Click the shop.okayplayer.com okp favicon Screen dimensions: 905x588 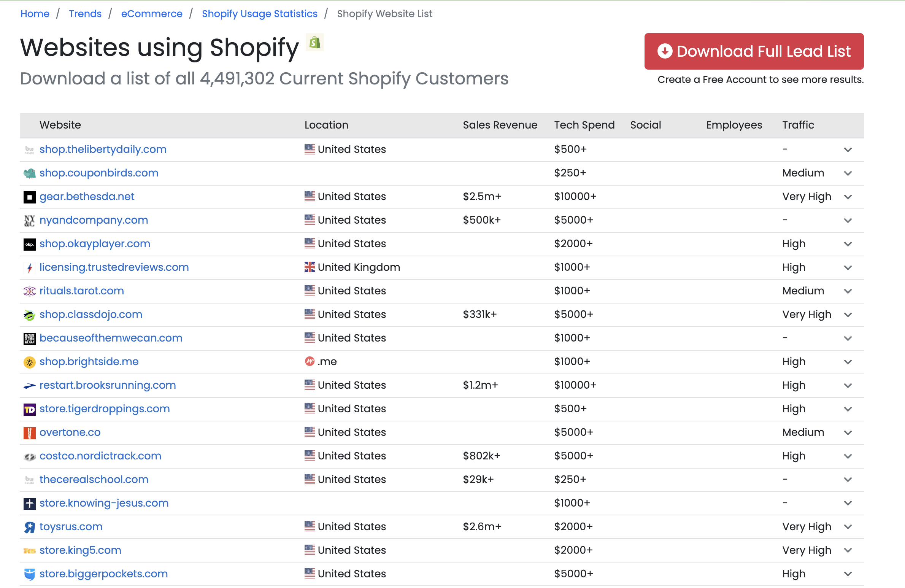pos(29,244)
